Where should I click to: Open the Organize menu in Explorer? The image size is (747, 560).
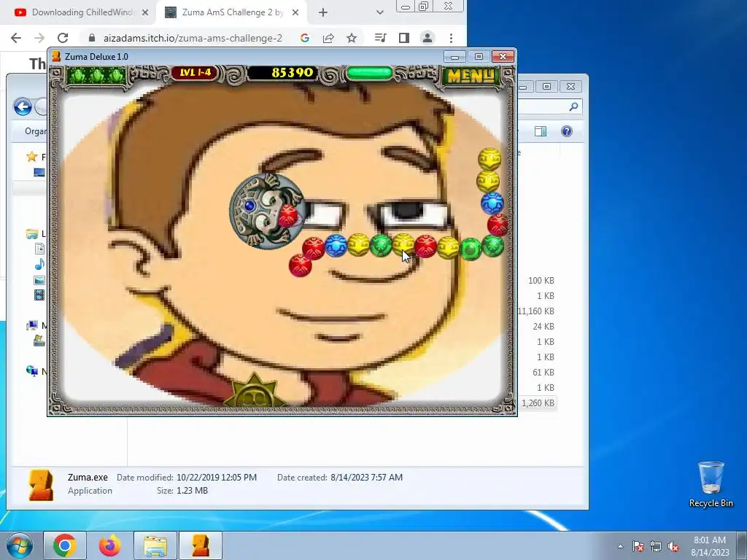point(36,131)
